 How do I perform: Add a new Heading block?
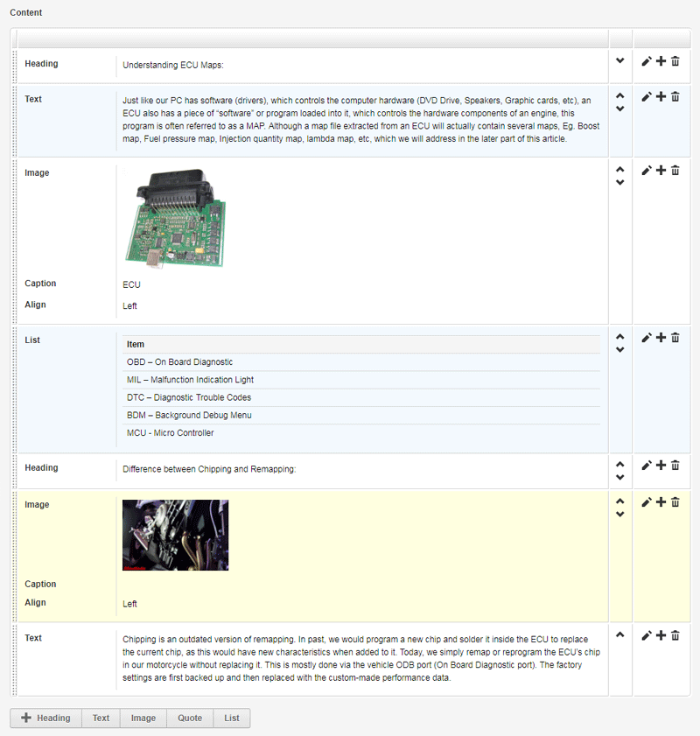coord(46,718)
